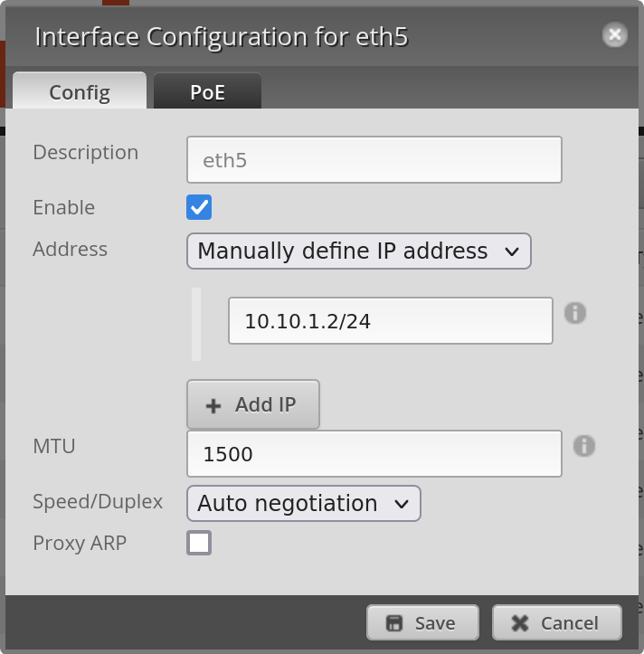The height and width of the screenshot is (654, 644).
Task: Expand the Speed/Duplex Auto negotiation dropdown
Action: pyautogui.click(x=303, y=504)
